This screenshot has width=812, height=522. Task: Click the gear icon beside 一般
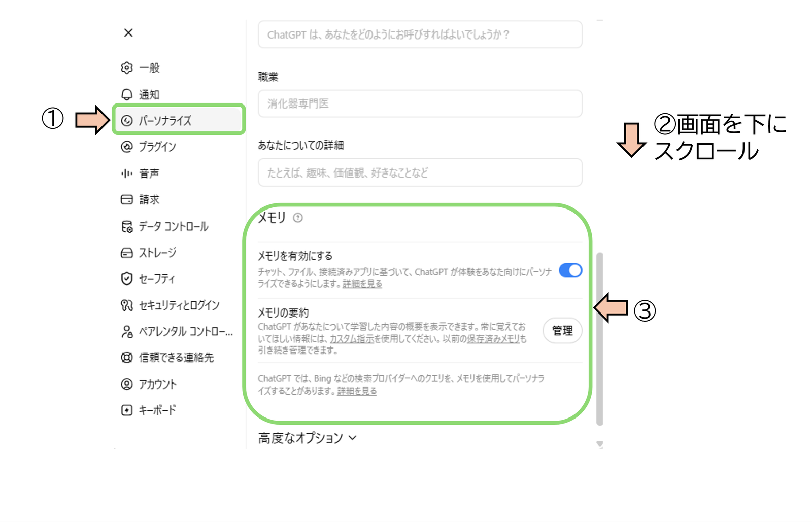point(127,68)
